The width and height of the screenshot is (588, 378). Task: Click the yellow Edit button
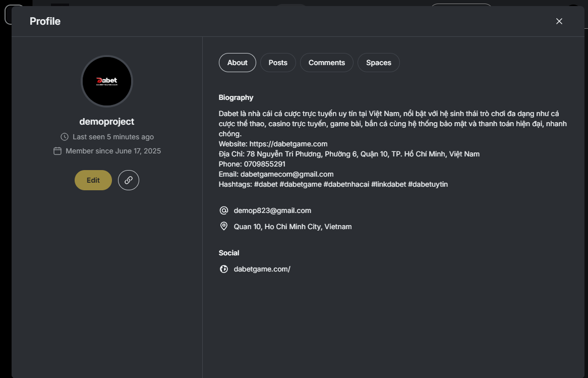click(x=93, y=180)
